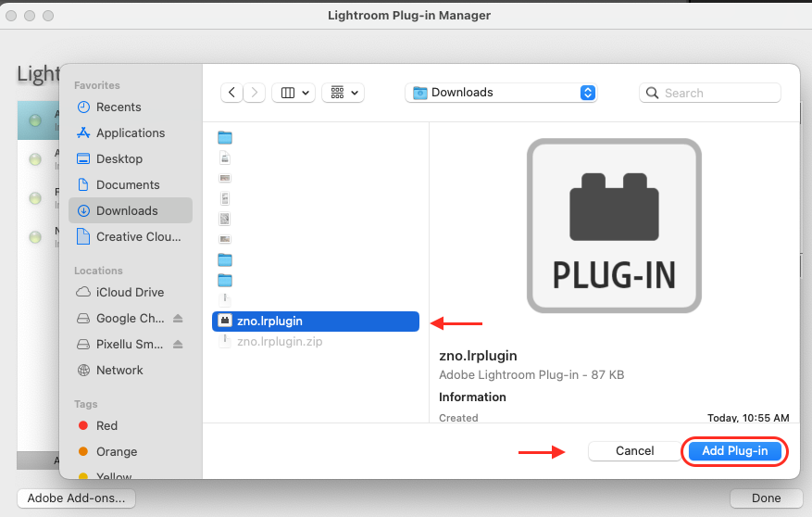
Task: Click the zno.lrplugin file's plug-in icon
Action: (x=225, y=321)
